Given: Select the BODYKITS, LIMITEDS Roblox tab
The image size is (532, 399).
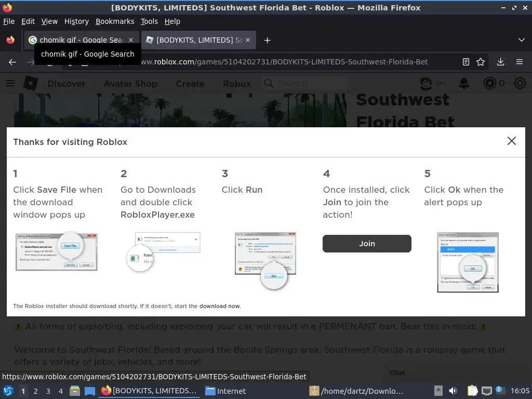Looking at the screenshot, I should pos(198,40).
